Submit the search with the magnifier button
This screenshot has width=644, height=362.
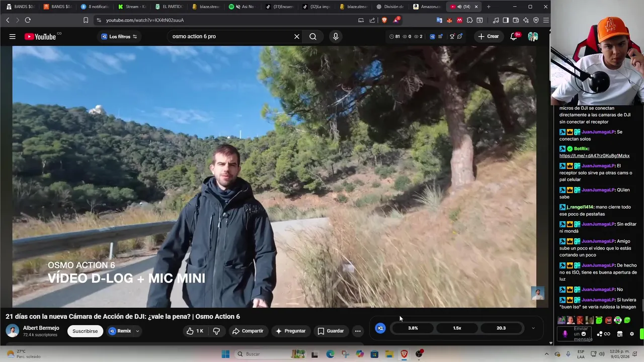(x=313, y=37)
